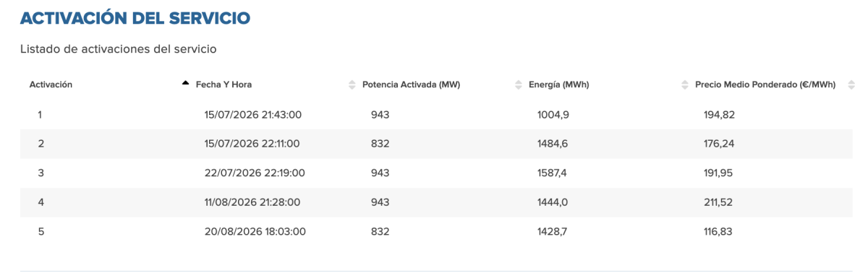This screenshot has width=868, height=273.
Task: Click price value 211,52
Action: tap(718, 202)
